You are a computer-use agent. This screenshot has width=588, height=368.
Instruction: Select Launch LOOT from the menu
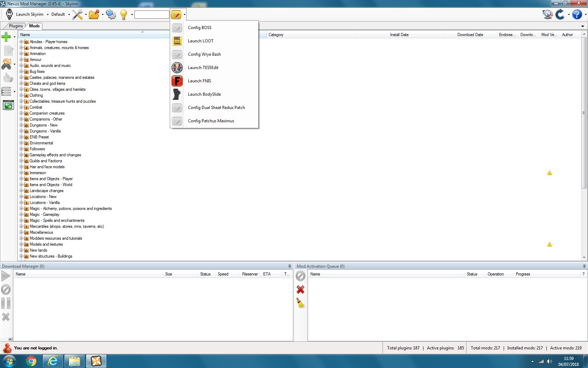[214, 41]
